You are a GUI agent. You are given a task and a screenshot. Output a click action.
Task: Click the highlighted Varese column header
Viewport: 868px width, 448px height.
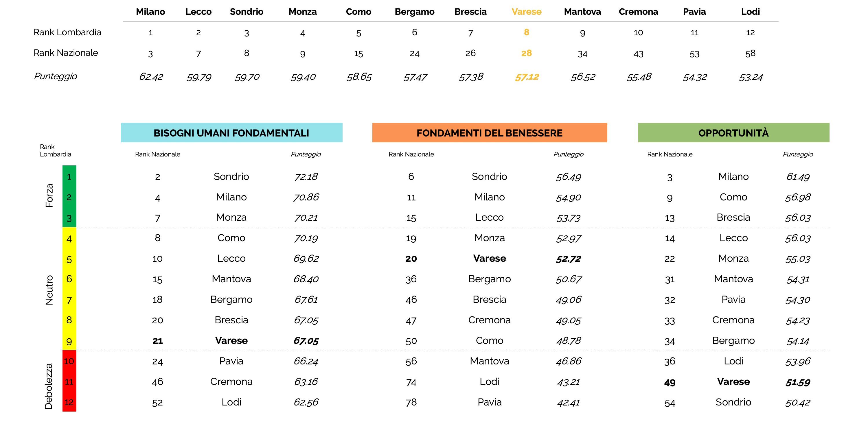526,12
